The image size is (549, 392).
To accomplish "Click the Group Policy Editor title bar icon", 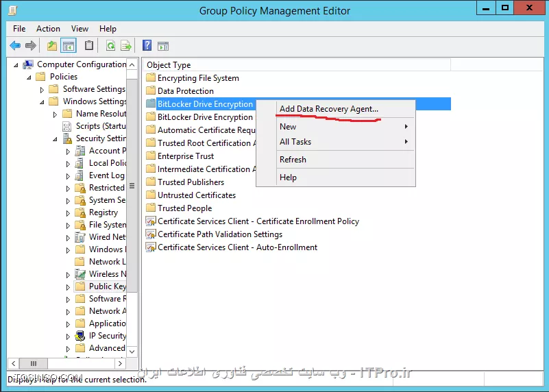I will coord(13,10).
